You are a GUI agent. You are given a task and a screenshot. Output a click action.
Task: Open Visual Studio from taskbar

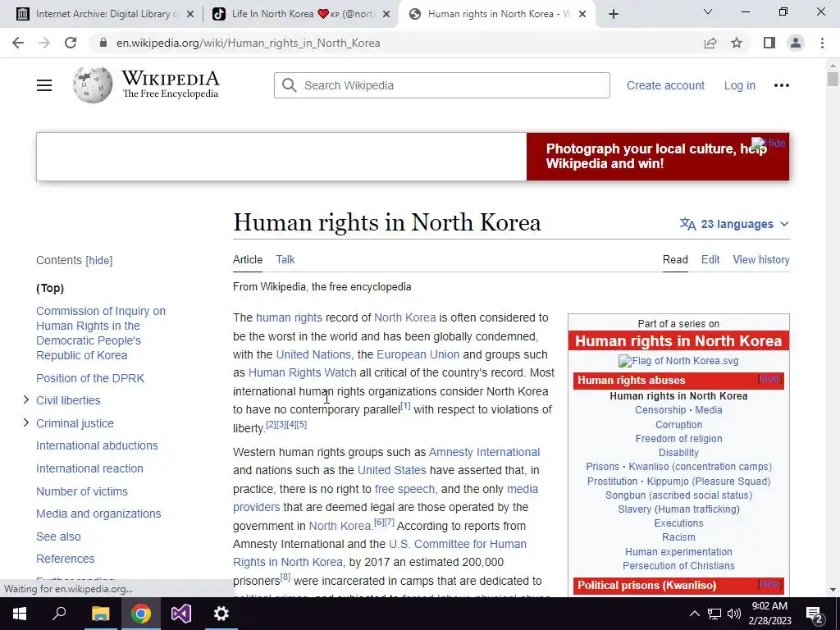(181, 614)
